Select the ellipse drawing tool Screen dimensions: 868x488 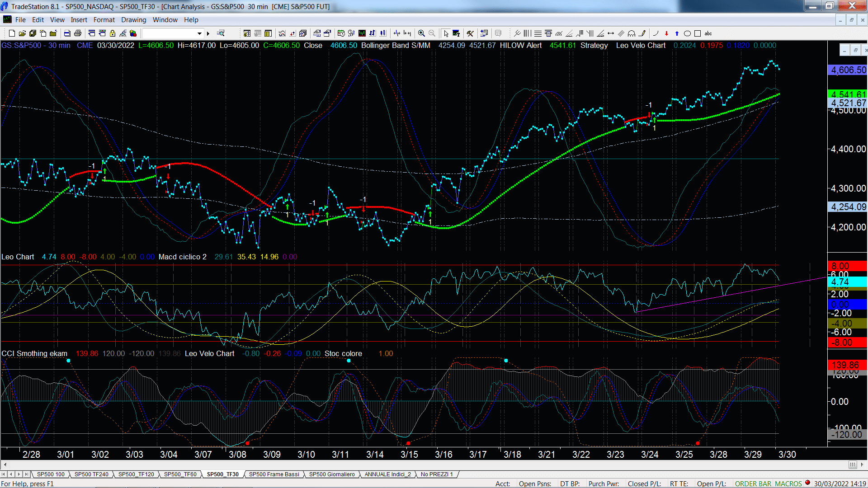687,33
